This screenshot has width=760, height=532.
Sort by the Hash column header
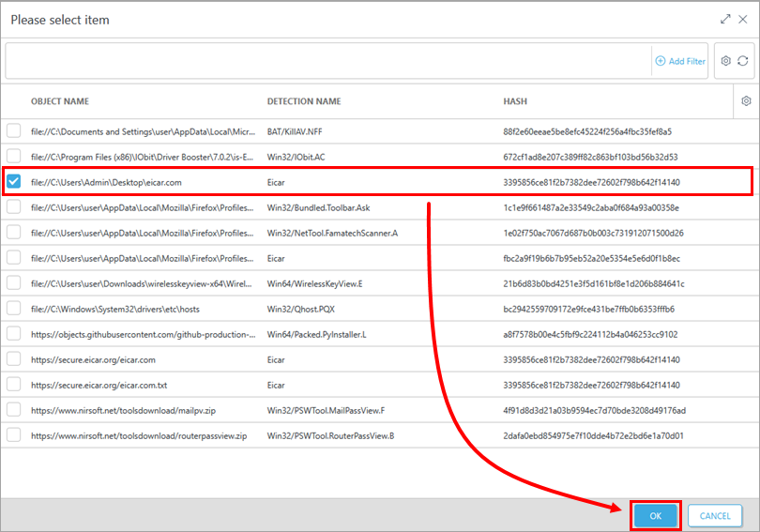tap(515, 101)
